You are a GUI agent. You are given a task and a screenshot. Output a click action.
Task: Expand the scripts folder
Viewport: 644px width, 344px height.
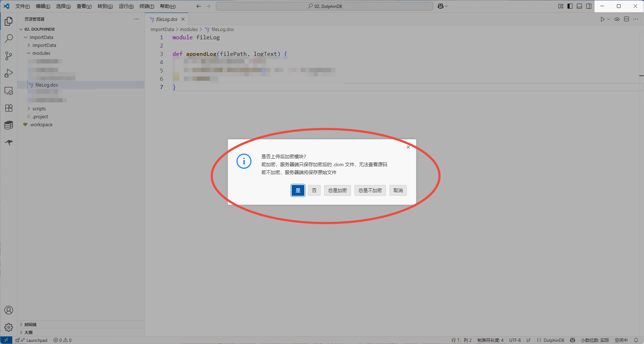pyautogui.click(x=39, y=109)
